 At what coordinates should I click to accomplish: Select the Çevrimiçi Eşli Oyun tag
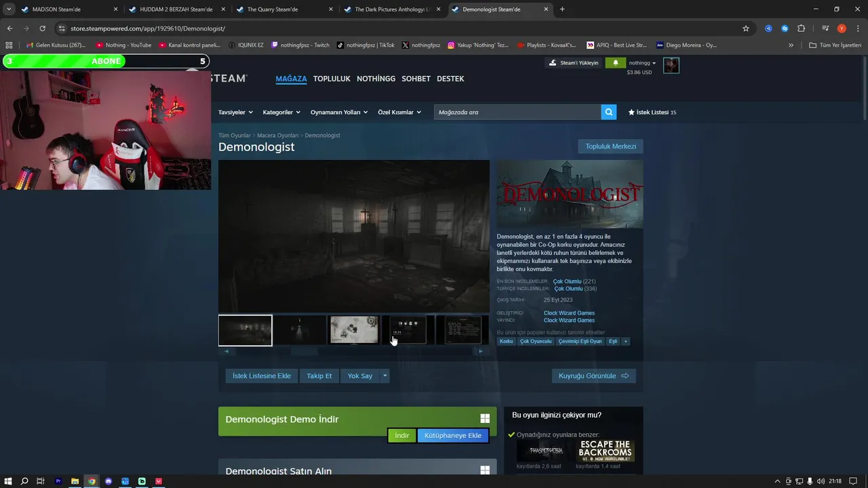pyautogui.click(x=580, y=341)
